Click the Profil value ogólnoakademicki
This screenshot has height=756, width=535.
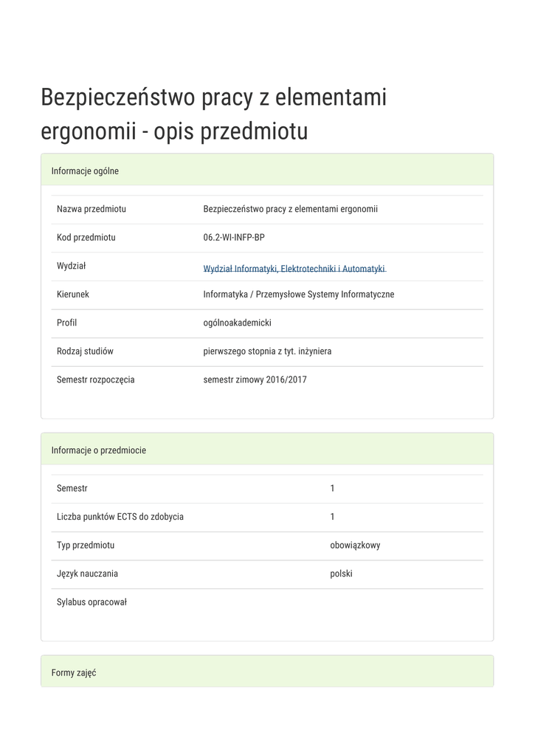coord(238,323)
